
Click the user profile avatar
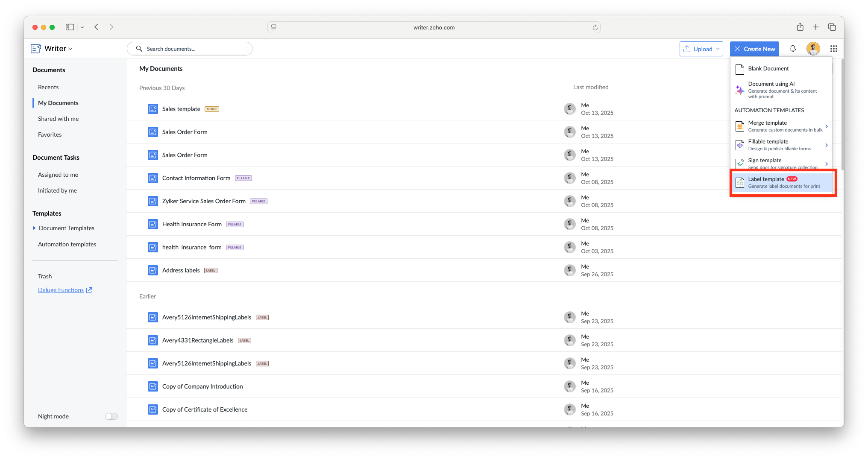tap(813, 49)
